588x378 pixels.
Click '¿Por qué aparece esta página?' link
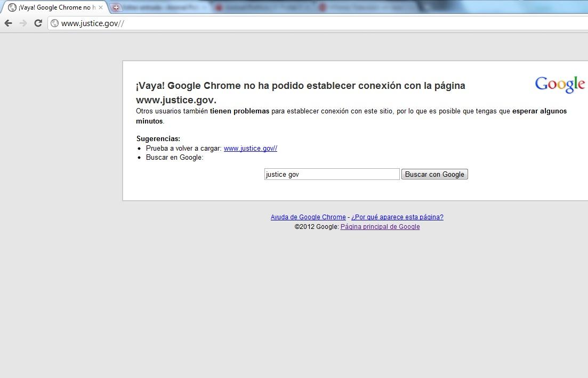[x=397, y=217]
